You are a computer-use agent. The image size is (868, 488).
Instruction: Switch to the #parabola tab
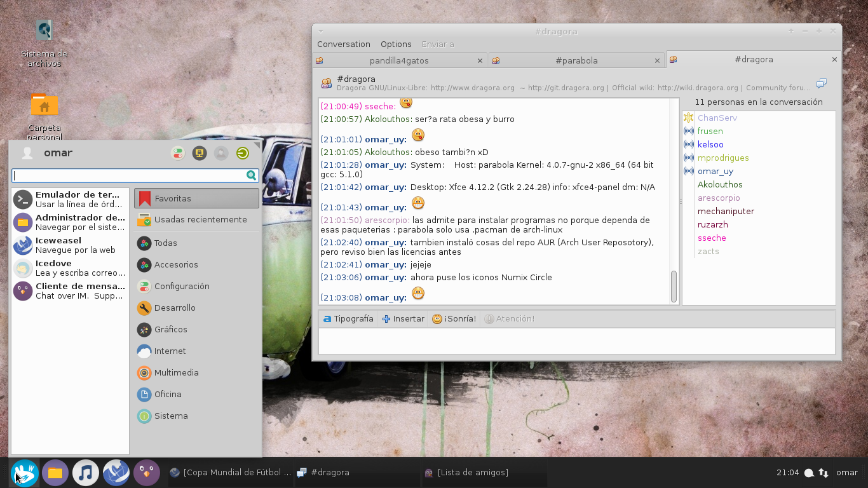pyautogui.click(x=576, y=60)
